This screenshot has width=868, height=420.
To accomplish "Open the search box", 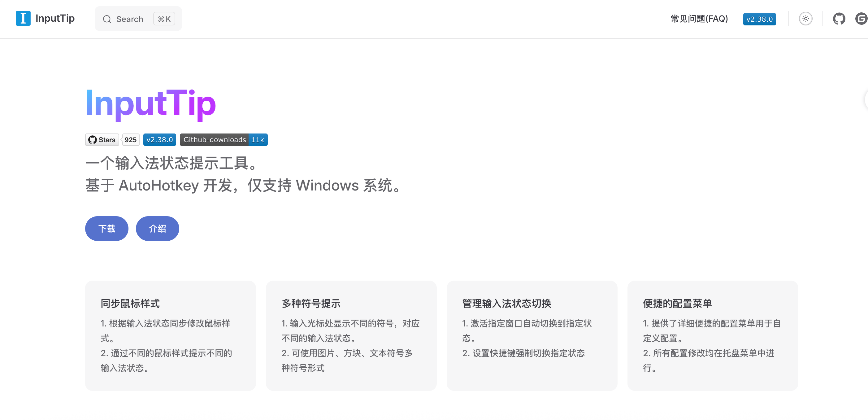I will pos(138,19).
